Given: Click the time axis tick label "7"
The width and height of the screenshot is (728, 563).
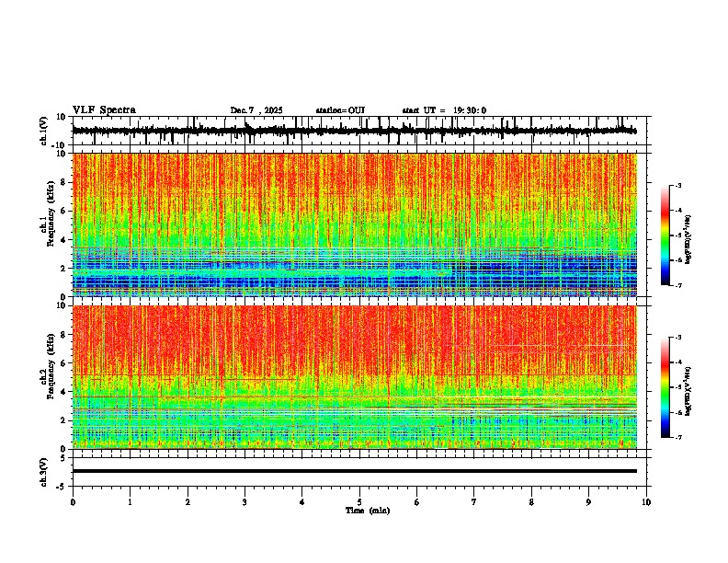Looking at the screenshot, I should coord(474,502).
